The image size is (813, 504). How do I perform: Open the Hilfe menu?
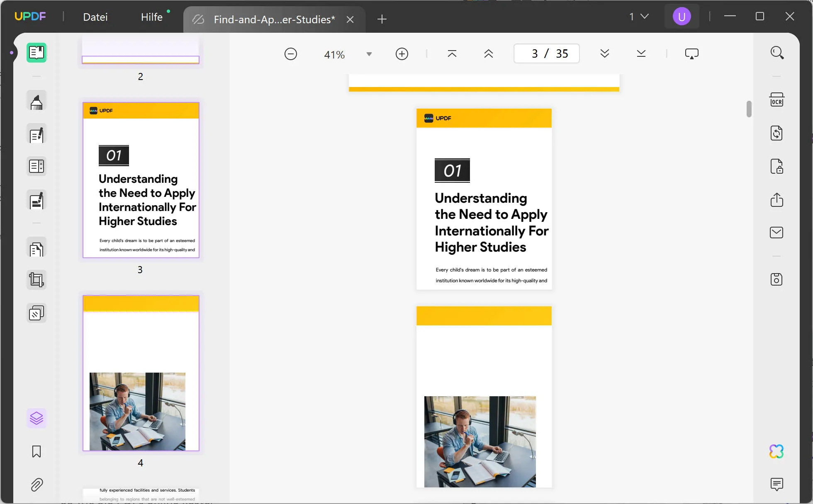click(x=152, y=17)
